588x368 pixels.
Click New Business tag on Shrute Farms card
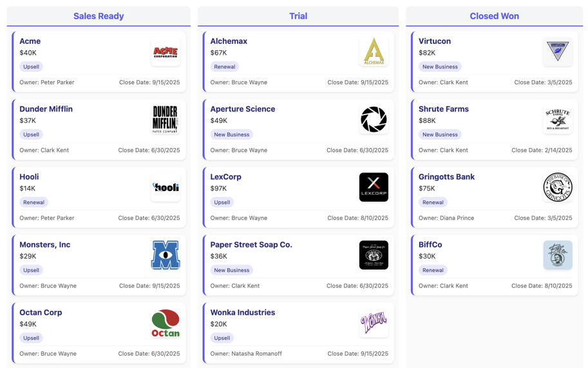(x=441, y=134)
